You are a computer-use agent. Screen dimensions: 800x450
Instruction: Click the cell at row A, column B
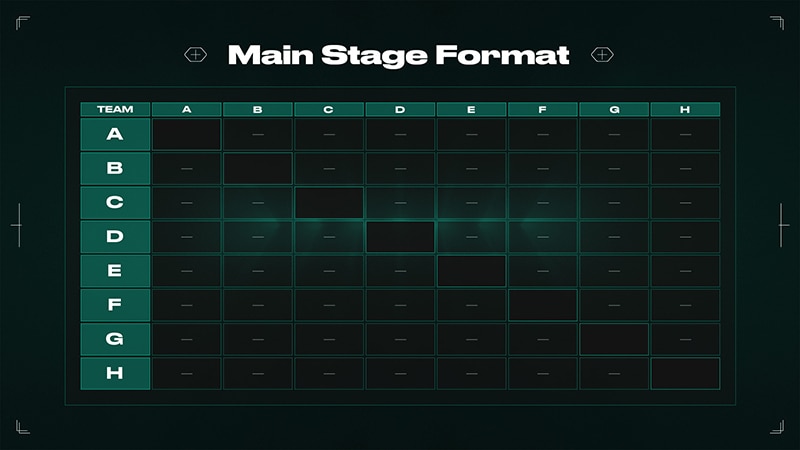pos(258,135)
